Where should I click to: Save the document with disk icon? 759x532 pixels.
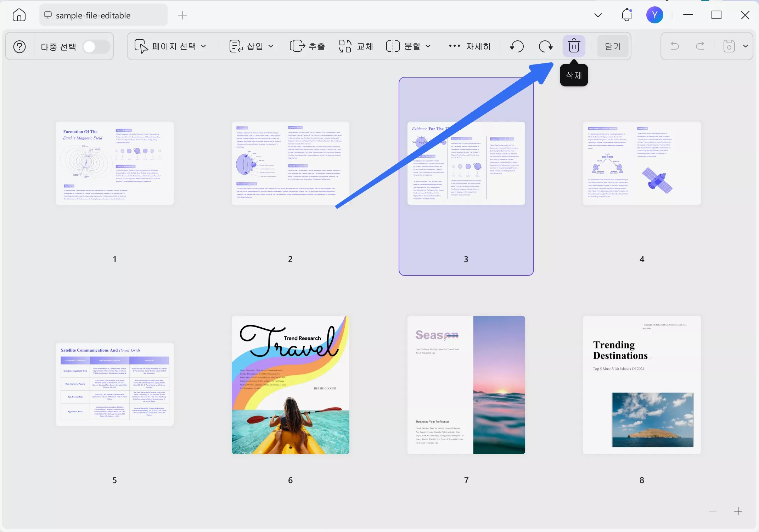click(x=729, y=46)
